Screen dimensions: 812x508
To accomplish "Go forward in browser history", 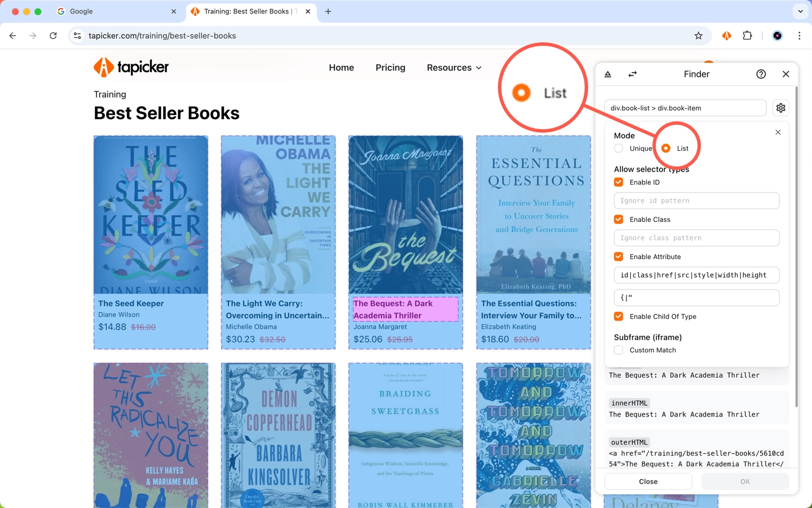I will 33,36.
